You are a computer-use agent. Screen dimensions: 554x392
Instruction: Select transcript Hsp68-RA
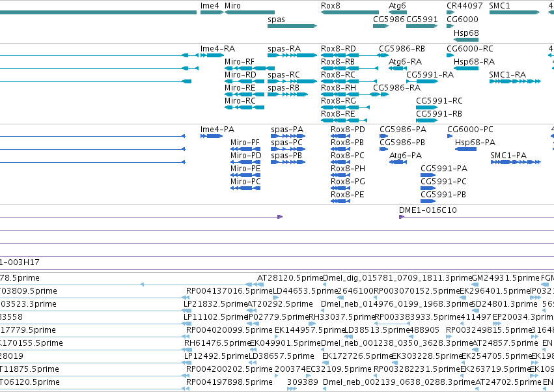[474, 62]
